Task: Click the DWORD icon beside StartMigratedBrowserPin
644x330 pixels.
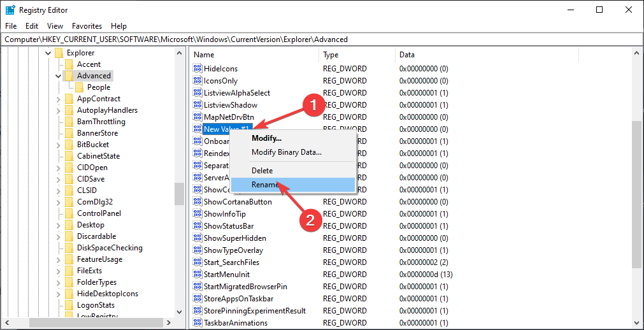Action: 197,287
